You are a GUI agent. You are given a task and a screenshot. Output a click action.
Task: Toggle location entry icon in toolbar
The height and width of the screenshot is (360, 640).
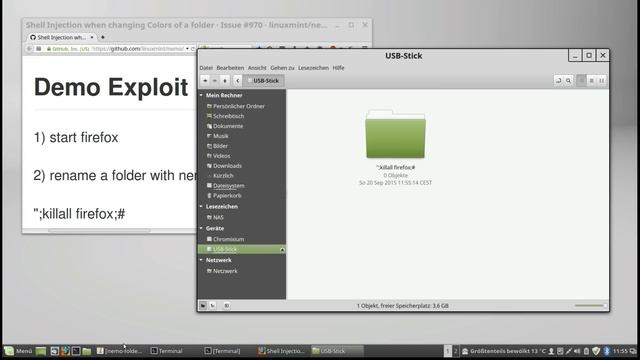558,80
